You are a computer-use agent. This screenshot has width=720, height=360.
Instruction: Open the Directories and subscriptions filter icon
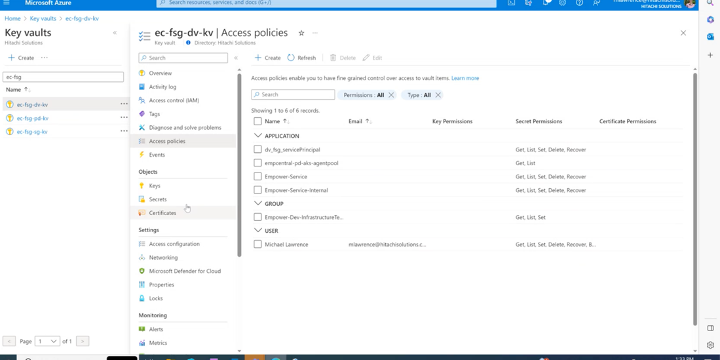click(529, 3)
